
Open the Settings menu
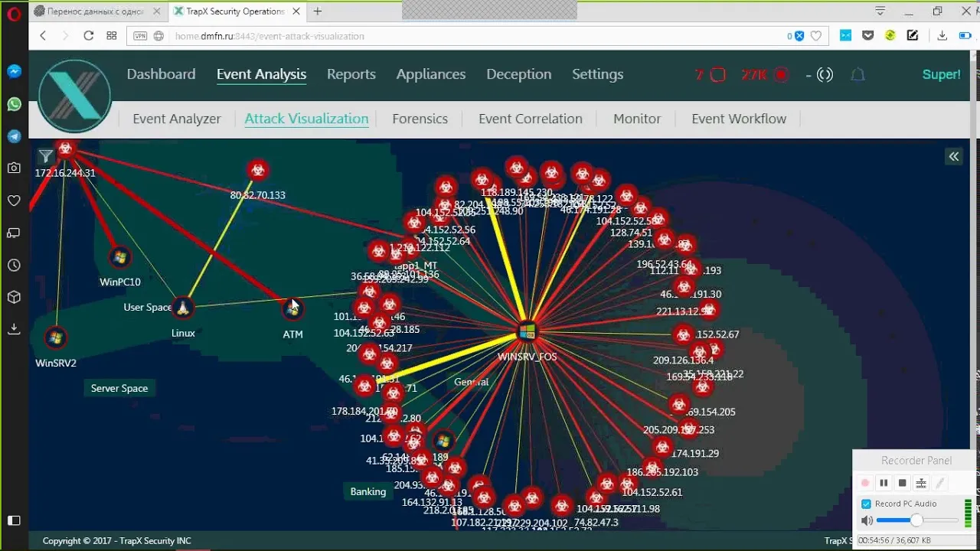tap(597, 74)
